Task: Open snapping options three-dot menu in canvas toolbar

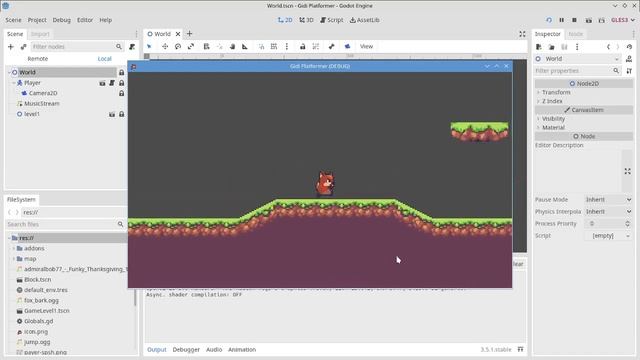Action: [x=287, y=47]
